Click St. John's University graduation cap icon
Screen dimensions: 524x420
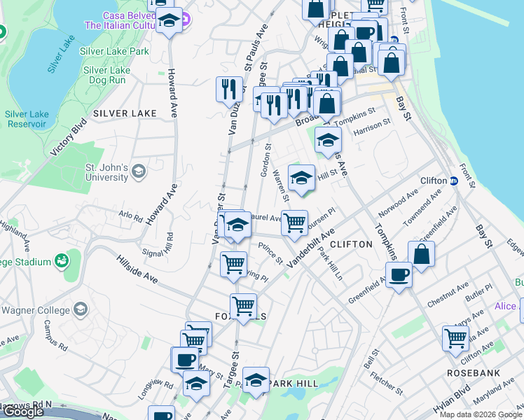tap(138, 172)
